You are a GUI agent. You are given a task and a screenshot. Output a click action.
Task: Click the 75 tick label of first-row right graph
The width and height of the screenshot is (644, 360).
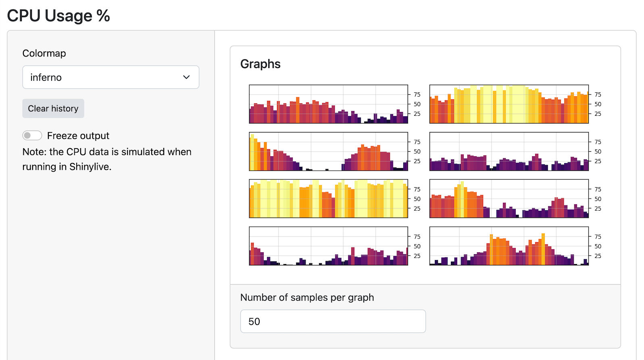598,94
